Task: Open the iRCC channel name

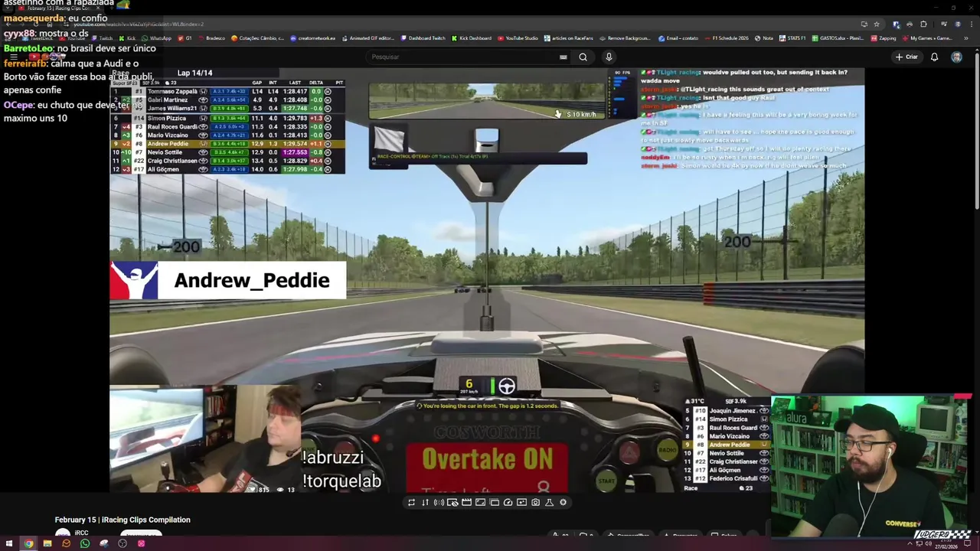Action: coord(81,533)
